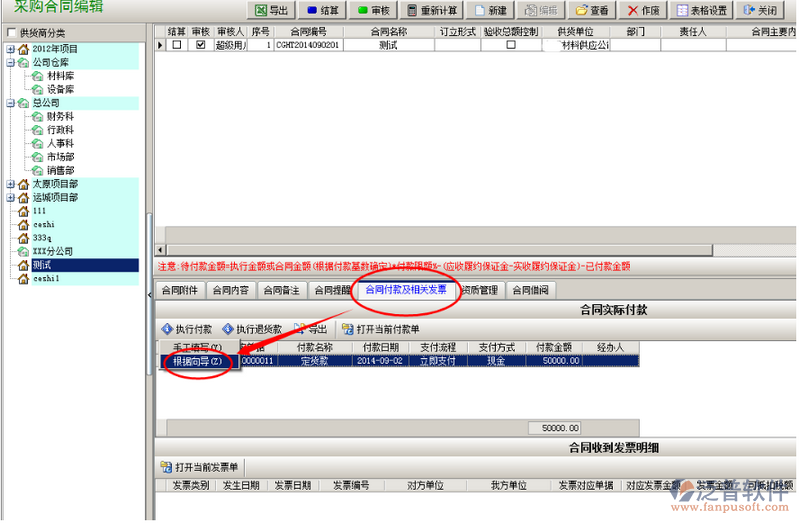Click the 关闭 close toolbar button
This screenshot has width=799, height=523.
(x=760, y=10)
